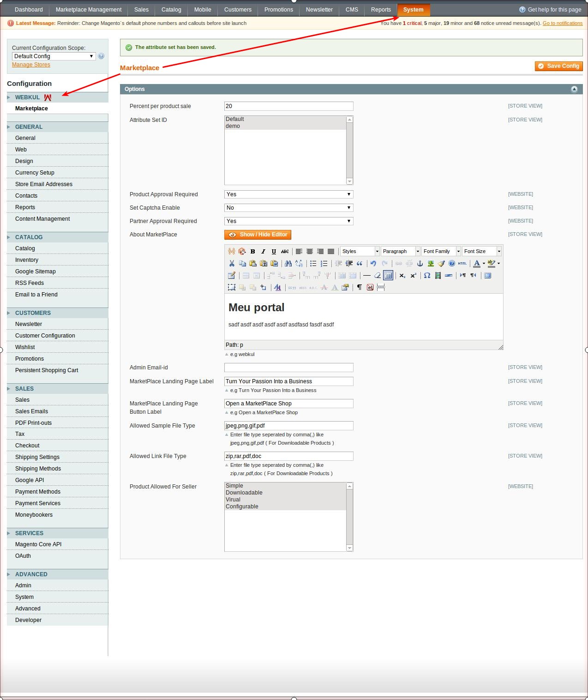Image resolution: width=588 pixels, height=700 pixels.
Task: Open the Font Size dropdown
Action: [481, 251]
